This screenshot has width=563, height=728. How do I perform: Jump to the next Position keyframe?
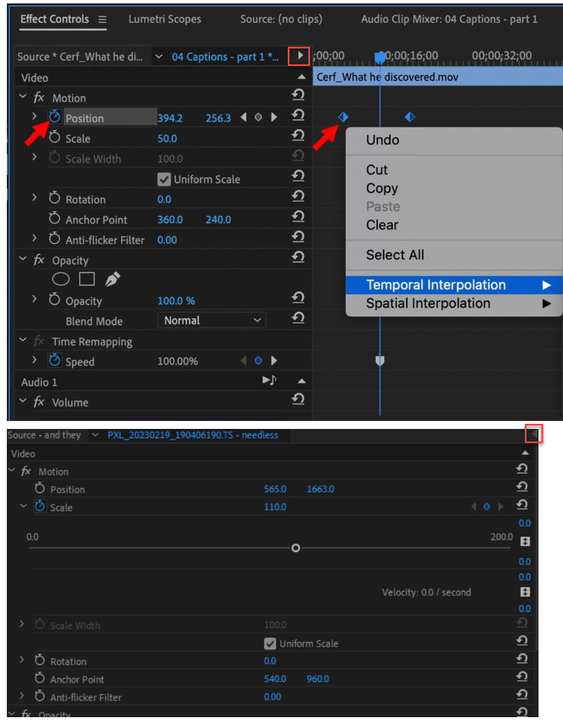tap(274, 117)
